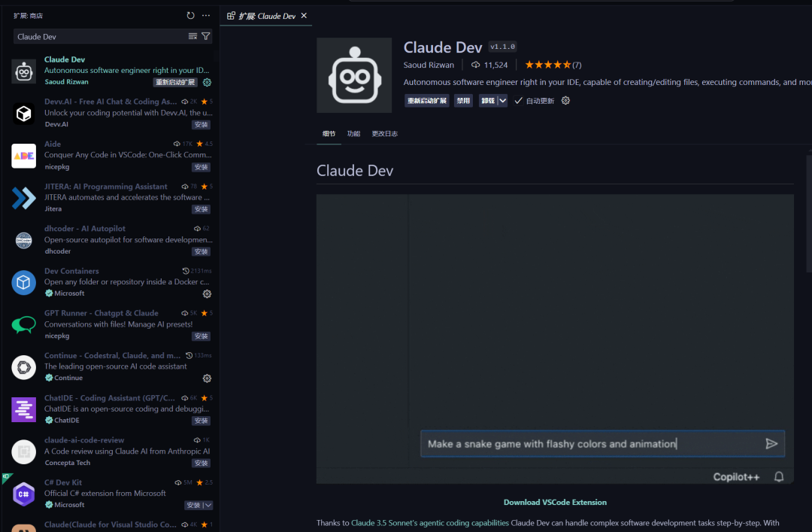
Task: Select Dev Containers in the results list
Action: tap(110, 282)
